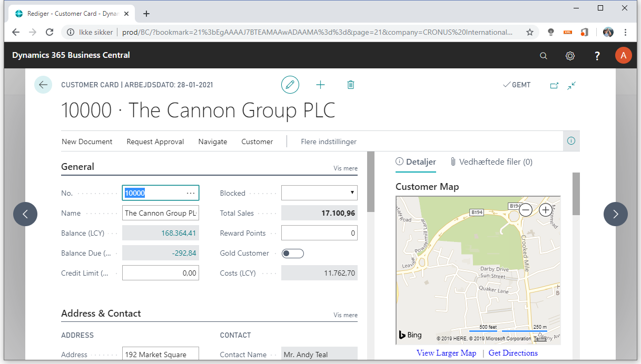Viewport: 641px width, 364px height.
Task: Click the ellipsis lookup in No. field
Action: [x=191, y=193]
